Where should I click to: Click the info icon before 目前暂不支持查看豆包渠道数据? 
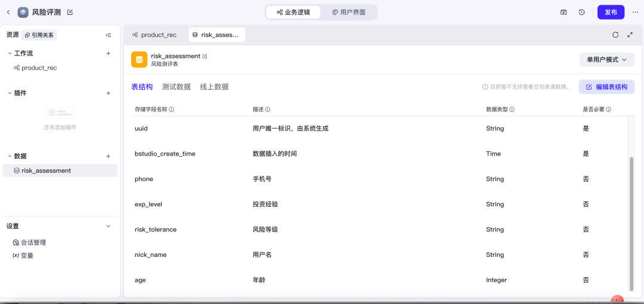(485, 87)
